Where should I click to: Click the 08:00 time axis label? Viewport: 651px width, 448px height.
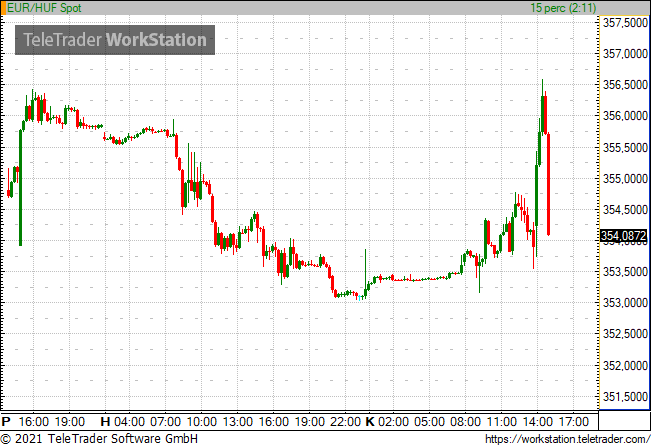coord(465,422)
